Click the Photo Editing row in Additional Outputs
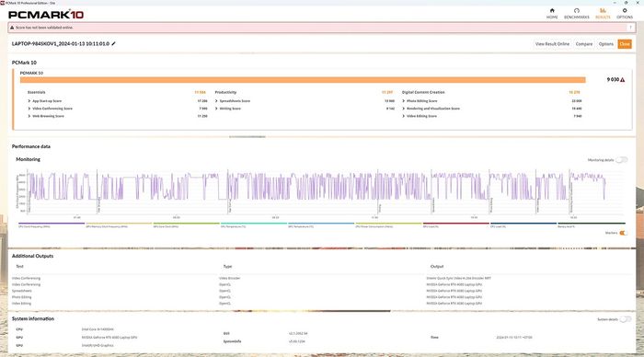Image resolution: width=644 pixels, height=357 pixels. (x=322, y=297)
